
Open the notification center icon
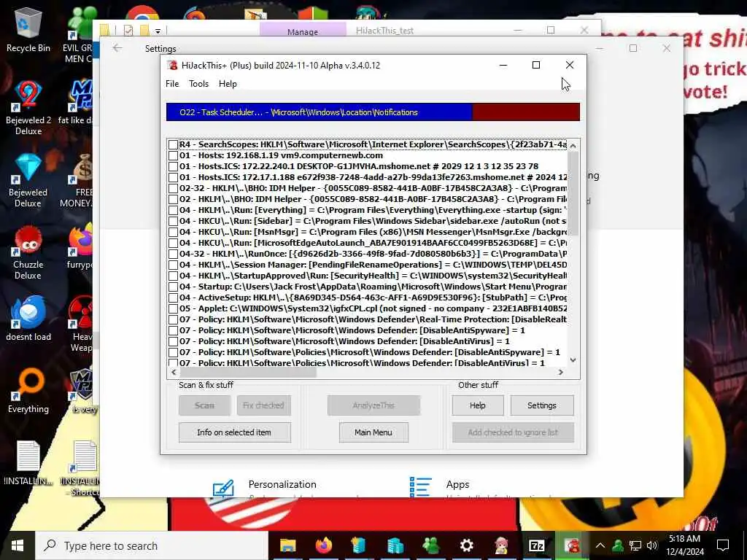[x=723, y=545]
